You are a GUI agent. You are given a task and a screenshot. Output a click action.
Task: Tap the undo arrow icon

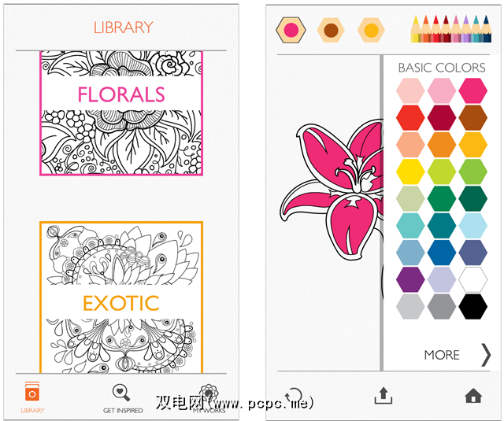click(x=294, y=396)
